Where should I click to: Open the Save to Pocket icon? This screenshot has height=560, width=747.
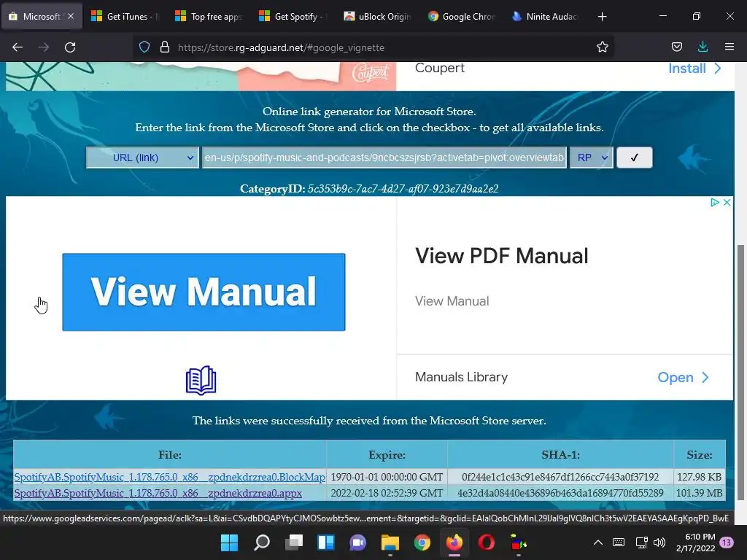click(676, 47)
